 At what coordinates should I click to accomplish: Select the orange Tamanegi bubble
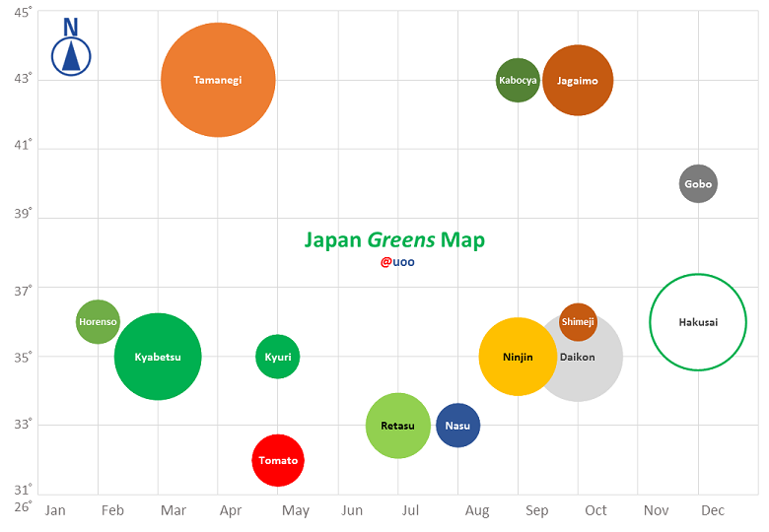[218, 80]
